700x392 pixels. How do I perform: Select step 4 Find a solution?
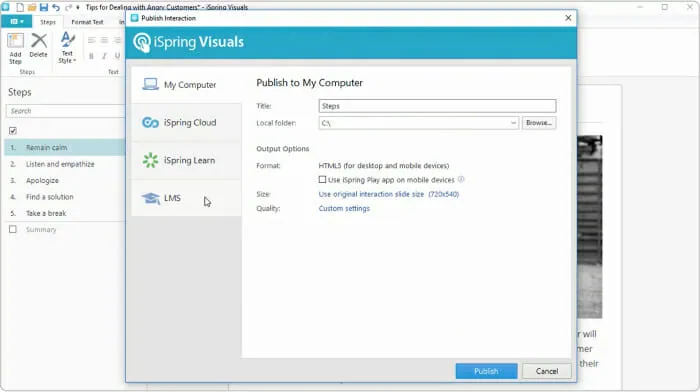point(65,197)
